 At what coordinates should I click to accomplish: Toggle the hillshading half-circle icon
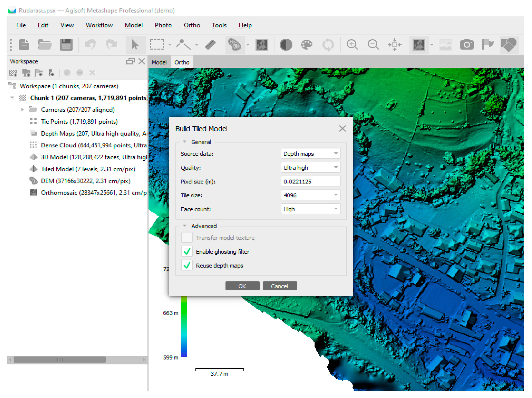point(286,45)
